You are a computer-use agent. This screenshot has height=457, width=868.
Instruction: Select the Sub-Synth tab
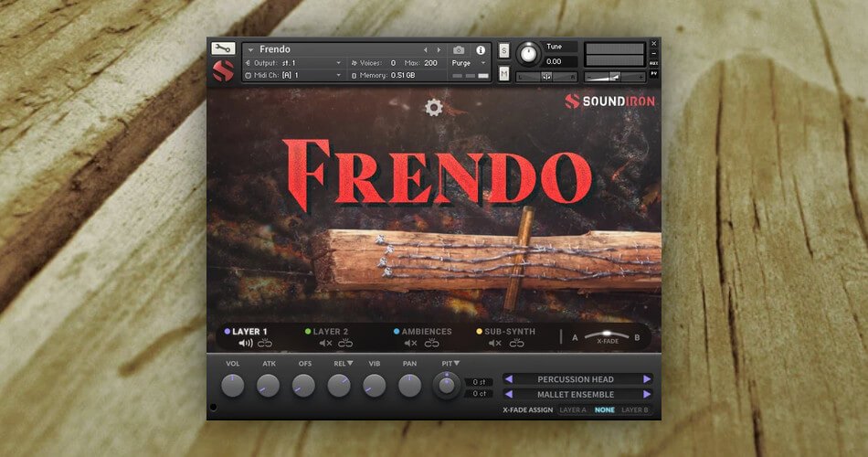point(506,331)
